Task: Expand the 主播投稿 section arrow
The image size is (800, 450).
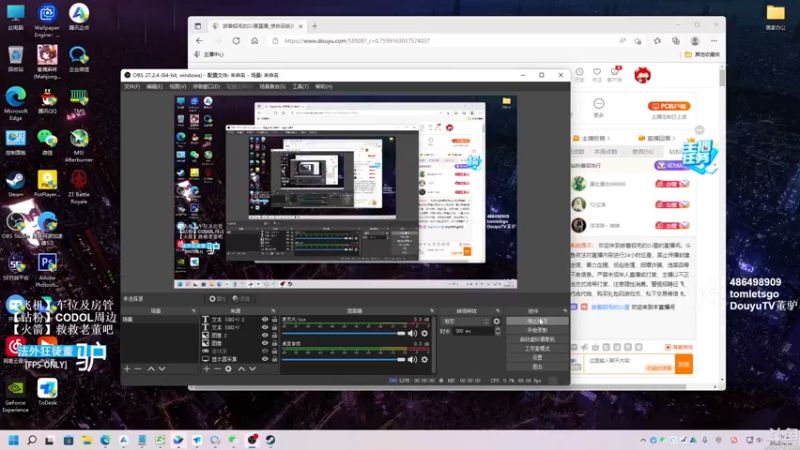Action: coord(608,138)
